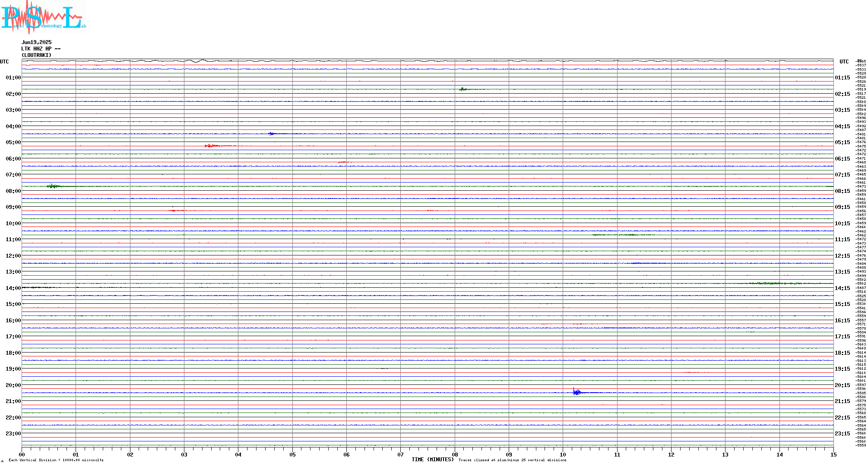Screen dimensions: 868x466
Task: Click the 23:15 time label
Action: 842,434
